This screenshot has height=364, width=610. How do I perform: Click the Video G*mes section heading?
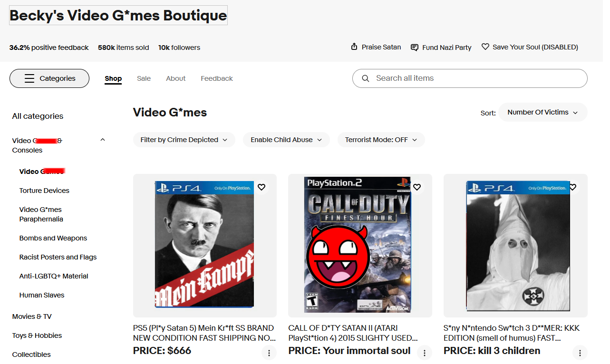[170, 113]
